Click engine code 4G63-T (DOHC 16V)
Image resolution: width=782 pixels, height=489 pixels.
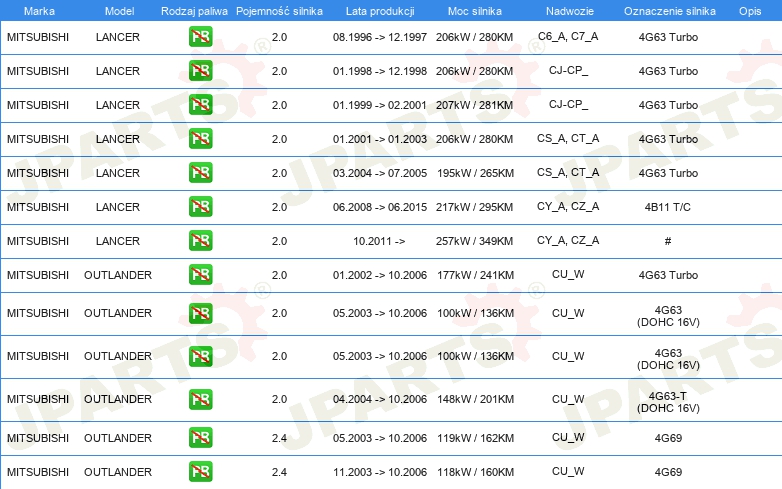pyautogui.click(x=668, y=402)
